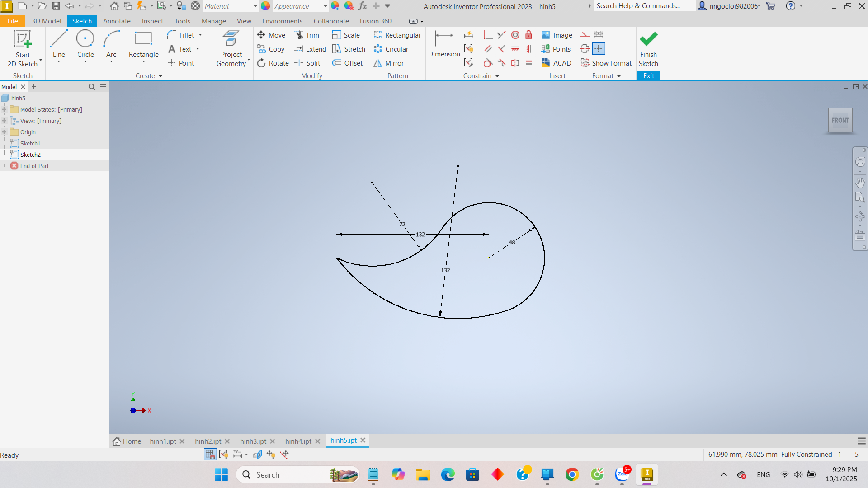Choose the Equal constraint icon

pos(528,63)
